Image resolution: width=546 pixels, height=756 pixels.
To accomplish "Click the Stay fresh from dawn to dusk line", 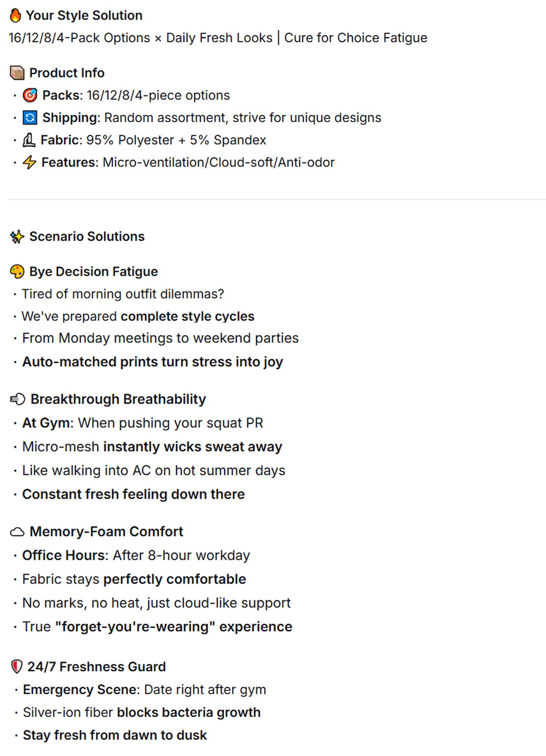I will point(115,735).
